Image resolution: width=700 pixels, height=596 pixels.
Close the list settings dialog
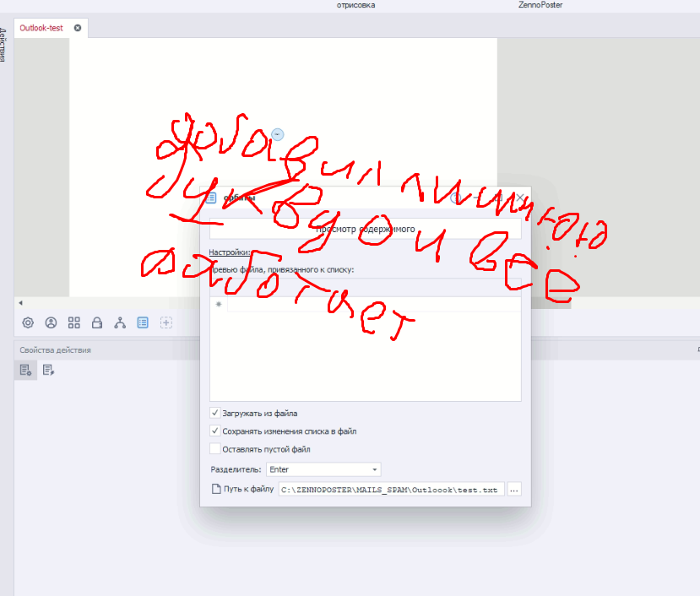pyautogui.click(x=519, y=198)
